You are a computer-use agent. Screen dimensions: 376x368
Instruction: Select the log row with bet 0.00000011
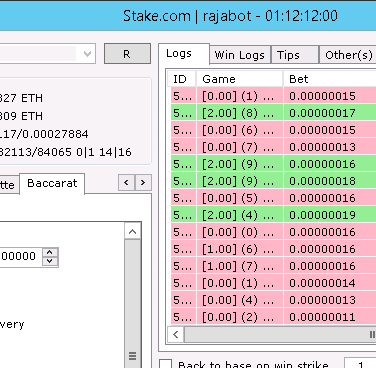[x=273, y=317]
